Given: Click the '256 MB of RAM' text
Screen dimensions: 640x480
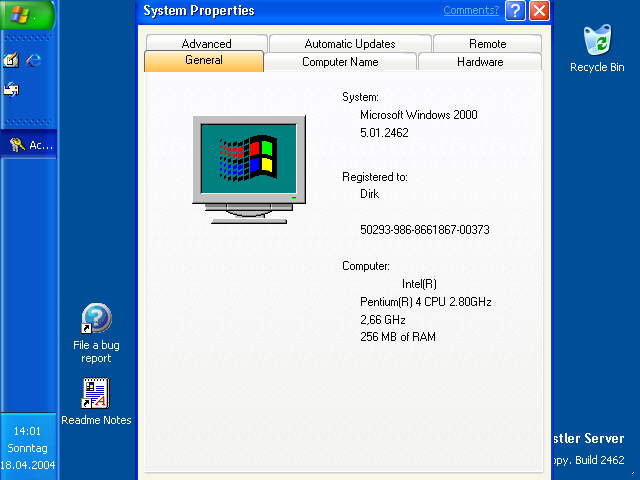Looking at the screenshot, I should click(x=398, y=337).
